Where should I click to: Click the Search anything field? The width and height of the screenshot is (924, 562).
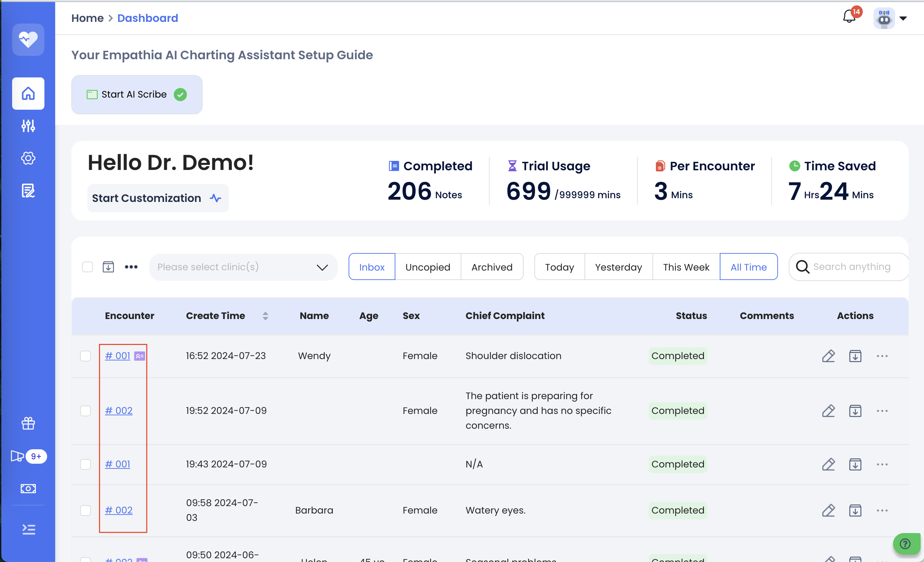pyautogui.click(x=851, y=267)
